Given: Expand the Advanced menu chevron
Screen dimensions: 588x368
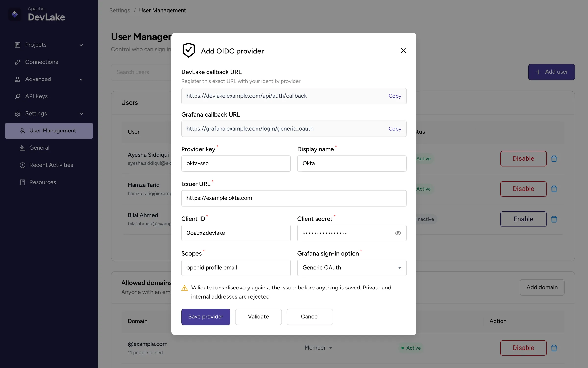Looking at the screenshot, I should tap(81, 79).
